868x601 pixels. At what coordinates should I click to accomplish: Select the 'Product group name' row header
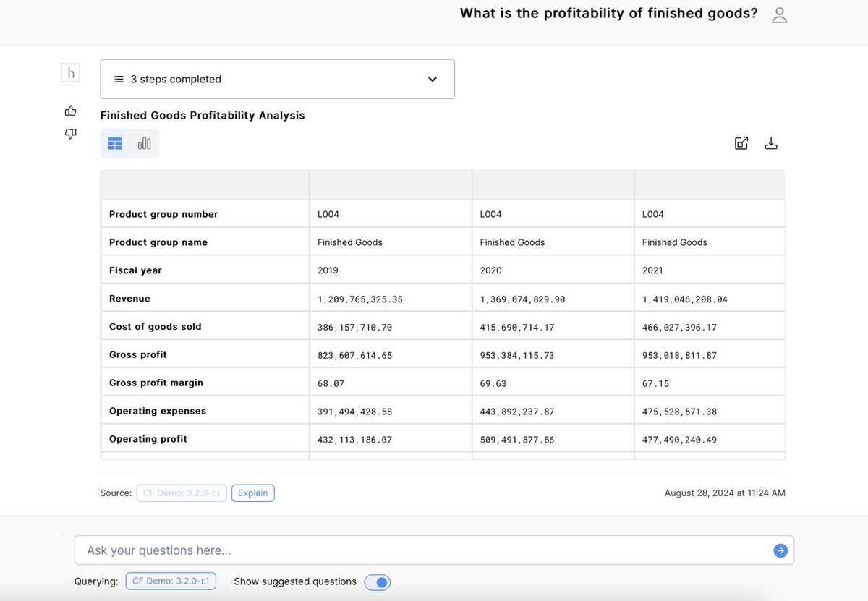point(158,242)
